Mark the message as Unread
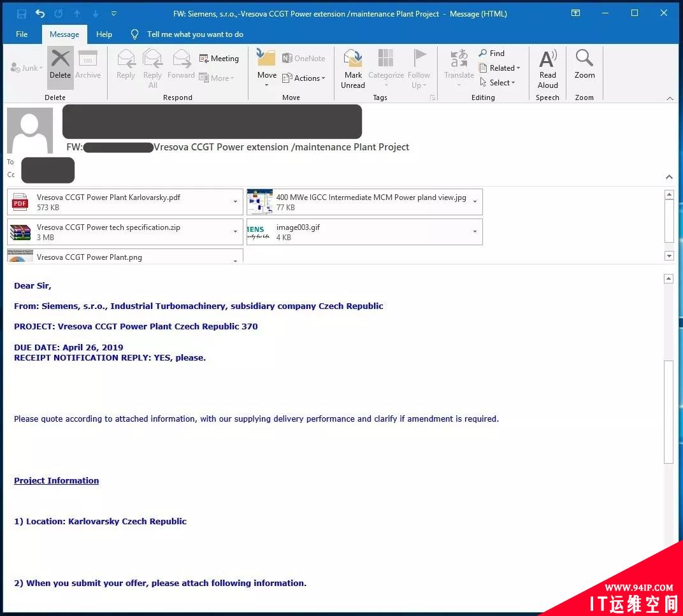Screen dimensions: 683x616 point(353,68)
